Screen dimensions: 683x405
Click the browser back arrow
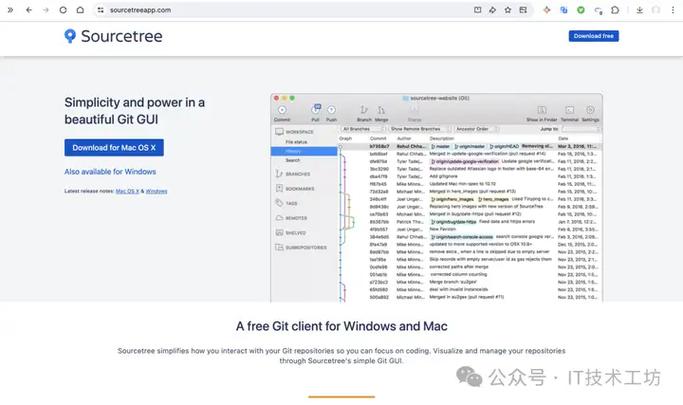[x=29, y=10]
